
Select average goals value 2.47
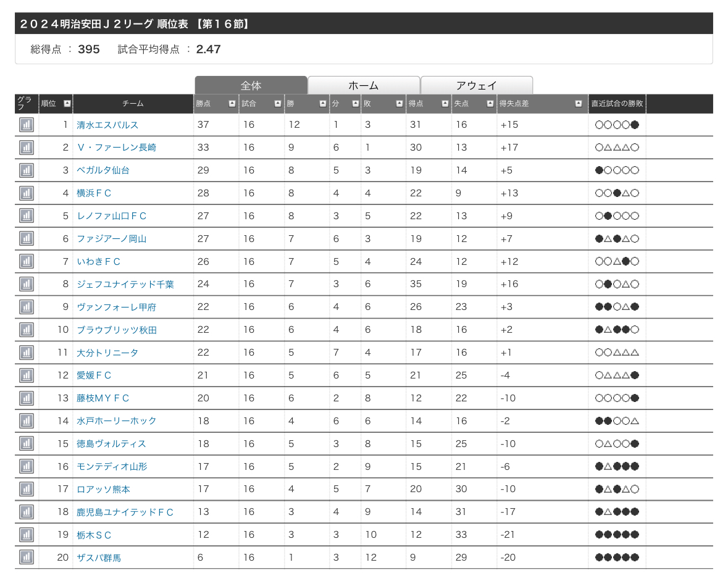coord(209,49)
